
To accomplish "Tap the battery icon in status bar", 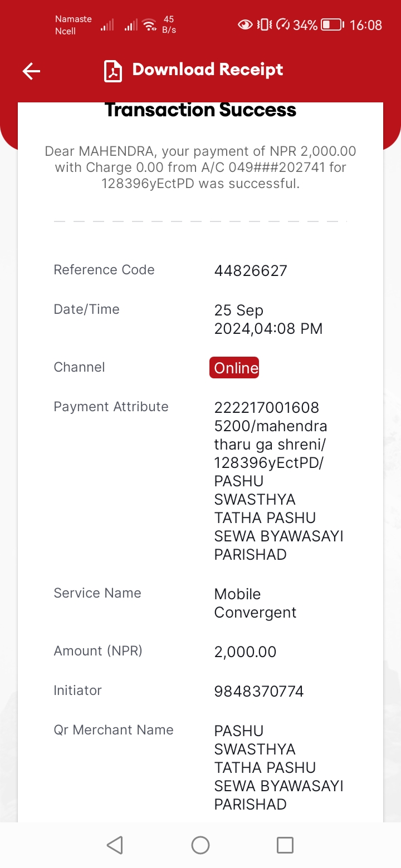I will tap(333, 24).
